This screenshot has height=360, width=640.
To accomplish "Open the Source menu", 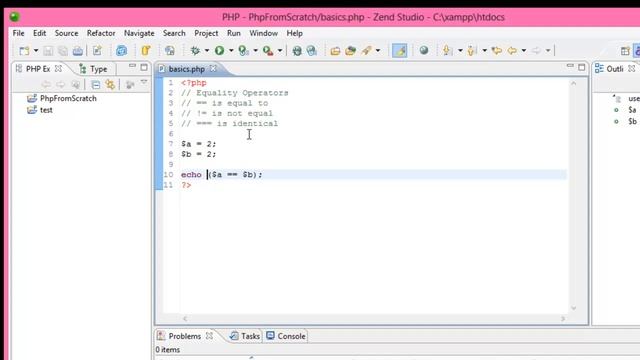I will pyautogui.click(x=67, y=33).
